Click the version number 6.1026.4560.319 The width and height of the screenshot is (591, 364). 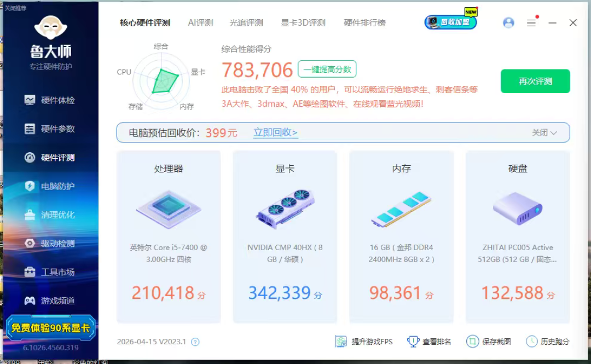[x=50, y=348]
